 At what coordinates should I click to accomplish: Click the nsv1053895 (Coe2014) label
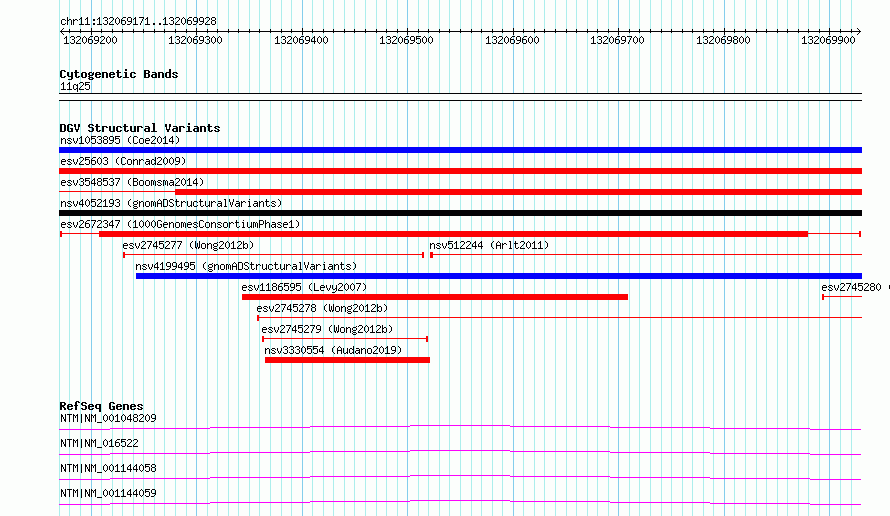pyautogui.click(x=120, y=140)
